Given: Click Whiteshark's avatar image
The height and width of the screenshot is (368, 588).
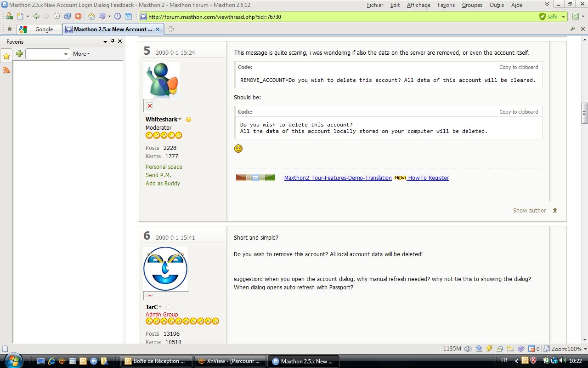Looking at the screenshot, I should pyautogui.click(x=162, y=80).
